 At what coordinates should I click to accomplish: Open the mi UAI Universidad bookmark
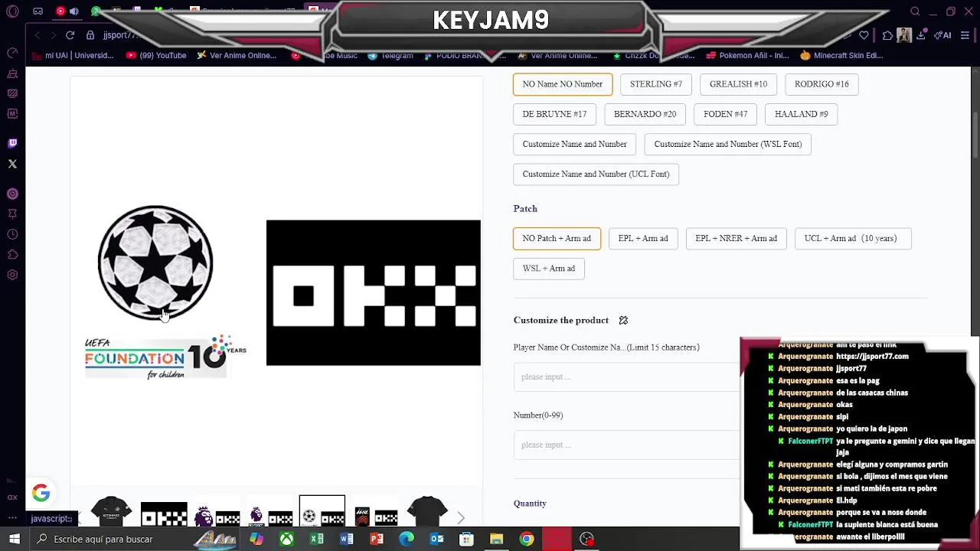coord(73,55)
